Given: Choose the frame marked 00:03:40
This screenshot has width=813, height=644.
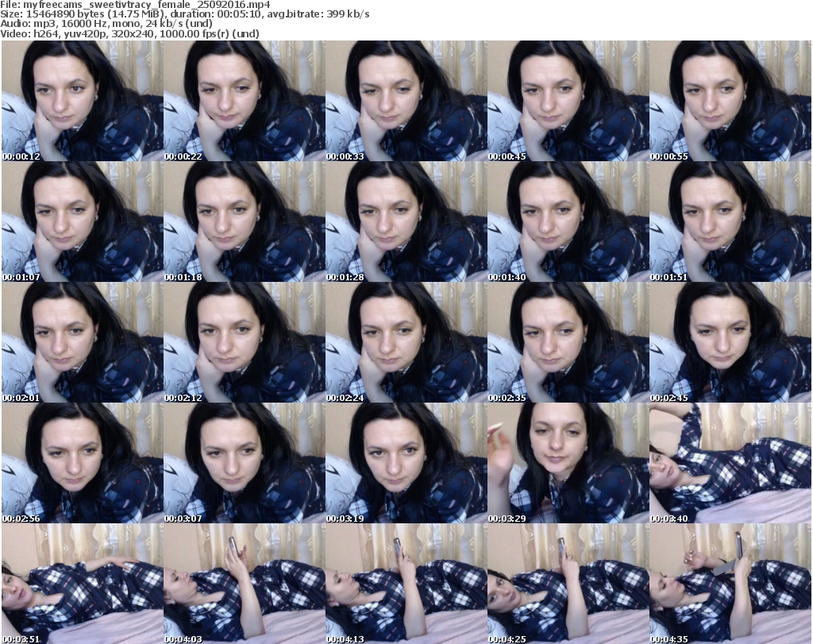Looking at the screenshot, I should click(x=730, y=463).
